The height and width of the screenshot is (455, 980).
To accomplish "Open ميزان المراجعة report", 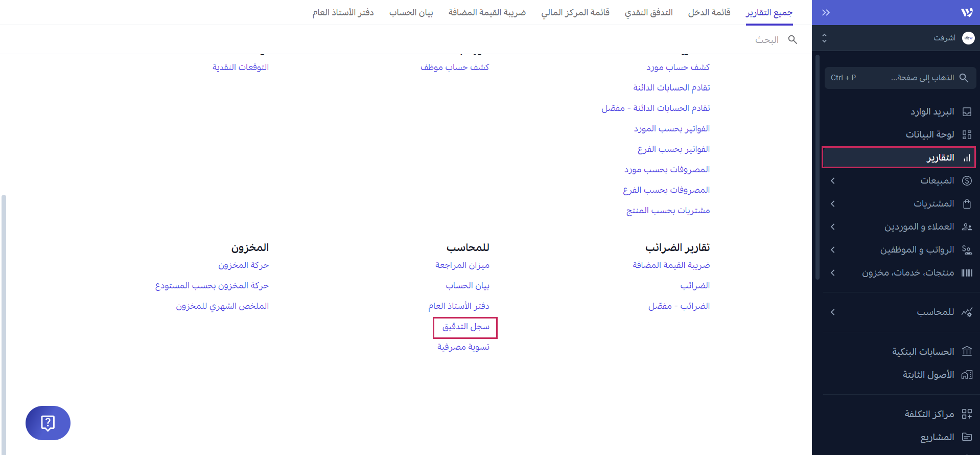I will pyautogui.click(x=462, y=265).
